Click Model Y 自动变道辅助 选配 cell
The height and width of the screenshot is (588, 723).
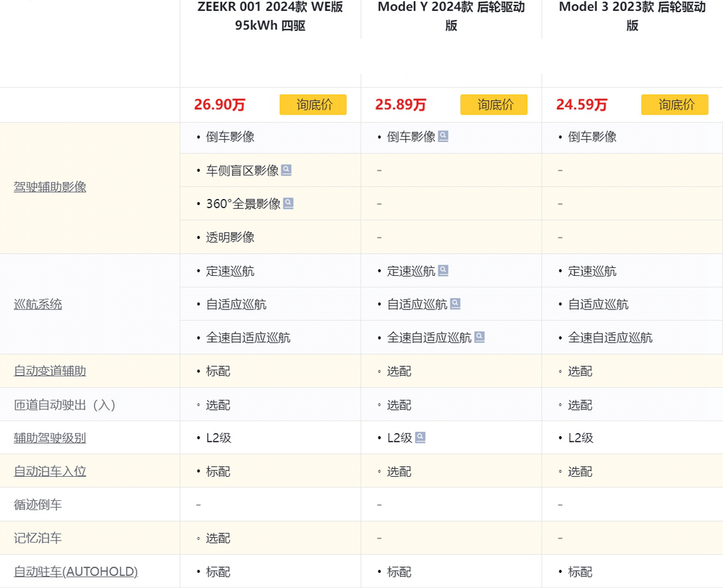[451, 371]
